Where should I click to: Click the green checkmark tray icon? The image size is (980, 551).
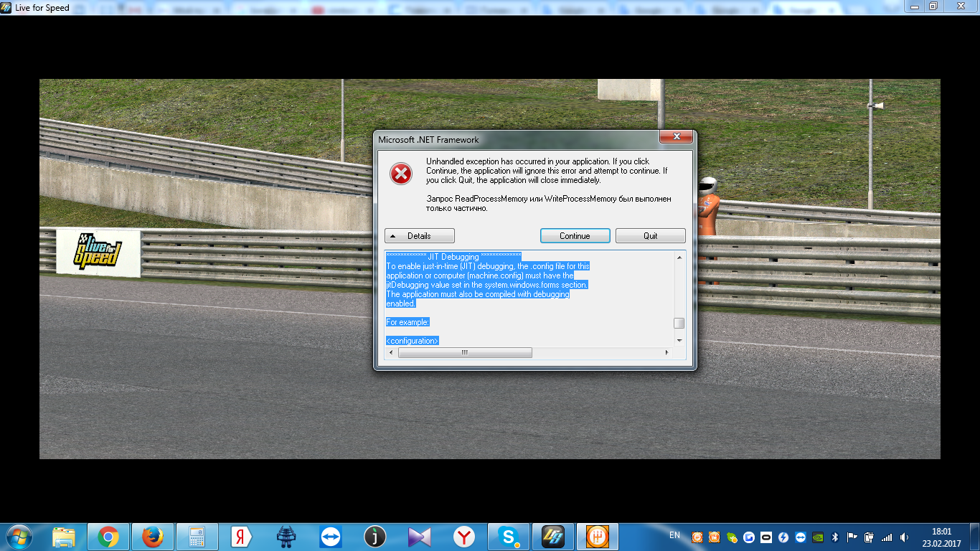click(x=731, y=537)
